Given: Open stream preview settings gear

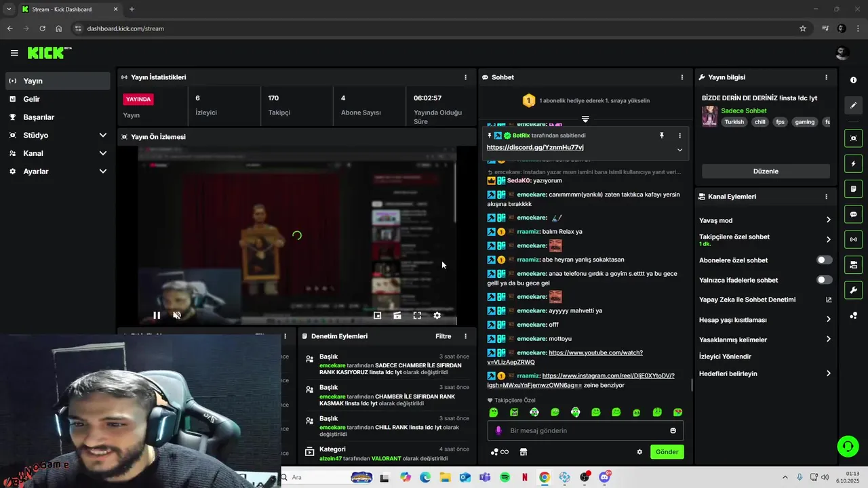Looking at the screenshot, I should [437, 315].
